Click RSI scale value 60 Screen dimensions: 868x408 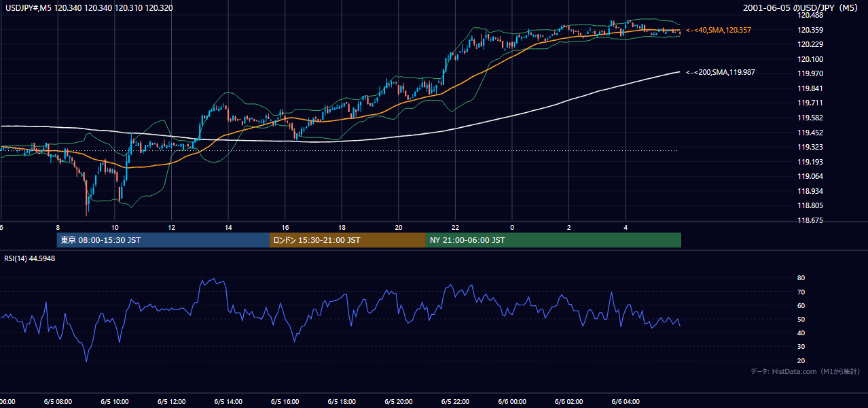click(801, 305)
